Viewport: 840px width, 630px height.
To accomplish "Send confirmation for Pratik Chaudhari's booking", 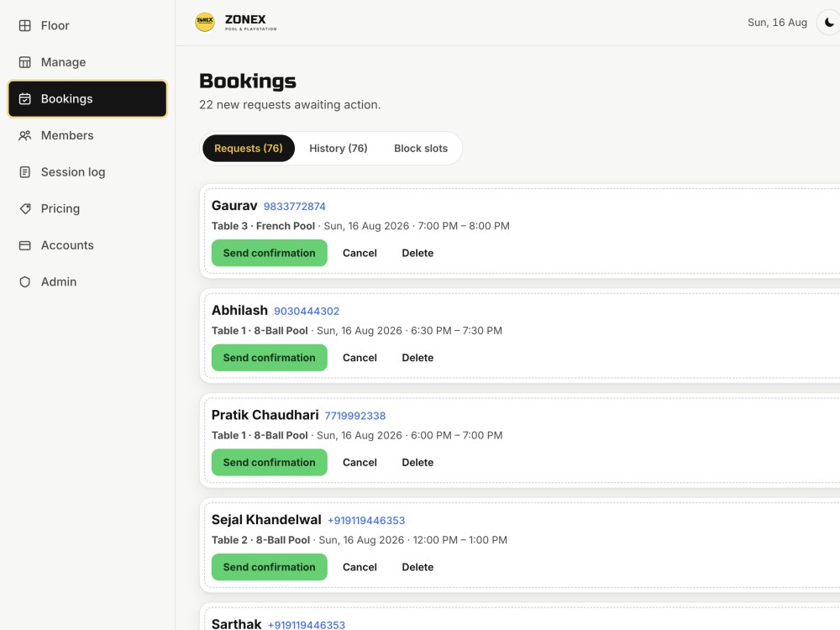I will 269,462.
